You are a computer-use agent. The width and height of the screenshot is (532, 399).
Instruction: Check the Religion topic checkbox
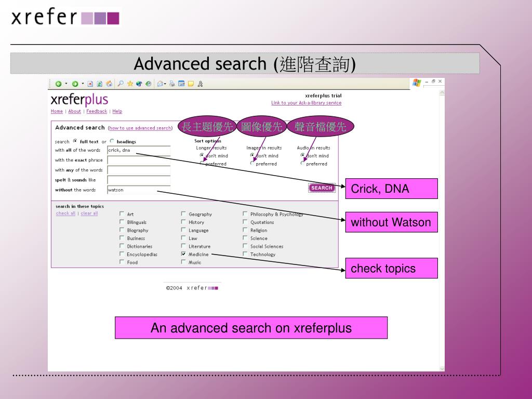(x=245, y=230)
